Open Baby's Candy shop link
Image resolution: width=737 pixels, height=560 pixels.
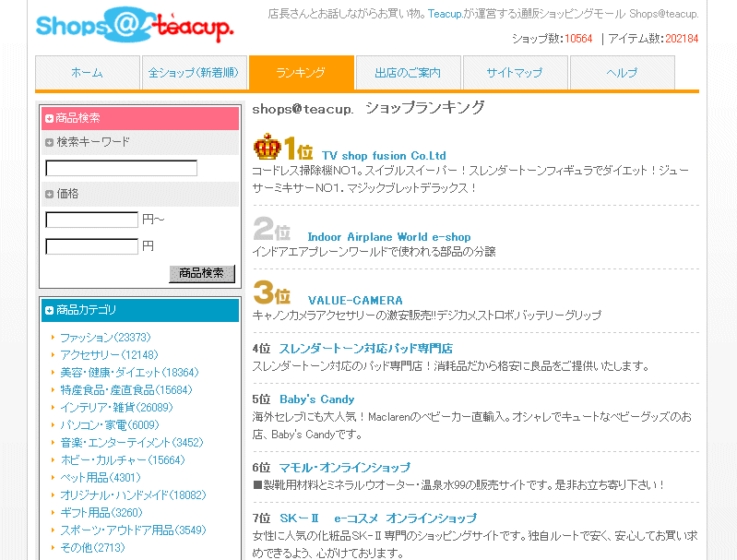(x=316, y=399)
